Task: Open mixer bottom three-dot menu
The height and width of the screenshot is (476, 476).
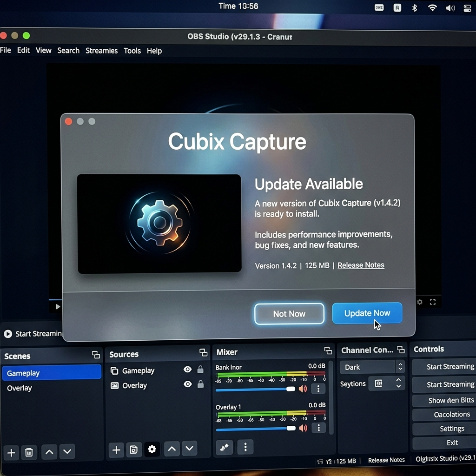Action: click(x=245, y=447)
